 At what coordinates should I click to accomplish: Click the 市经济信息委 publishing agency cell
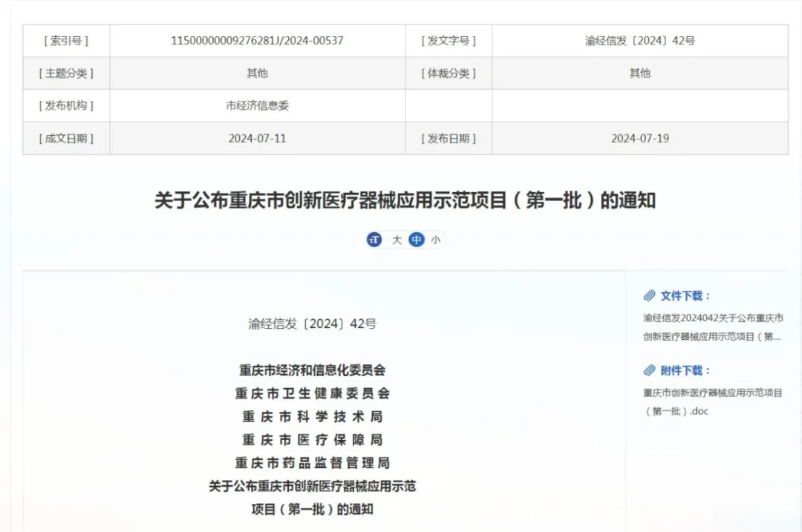click(257, 105)
